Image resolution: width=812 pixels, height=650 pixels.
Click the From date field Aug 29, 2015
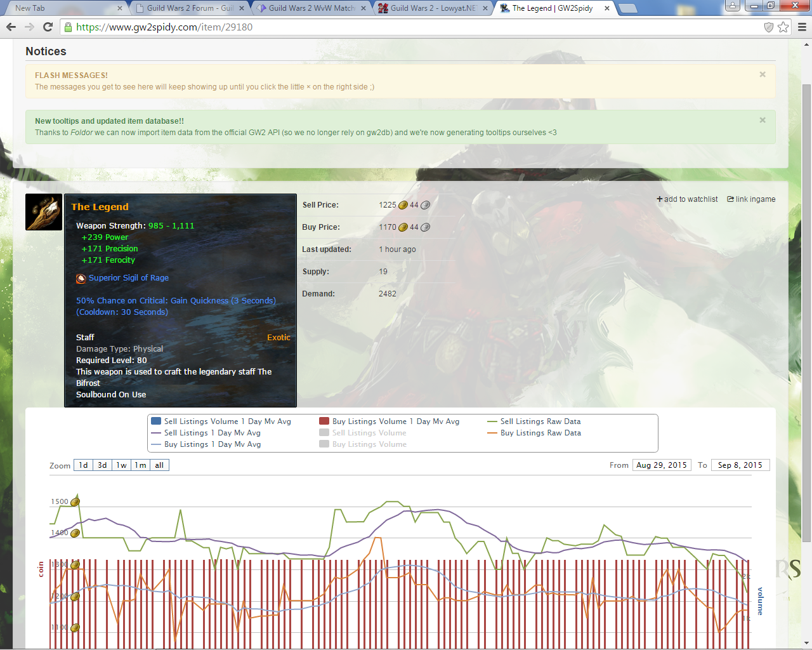click(x=662, y=465)
